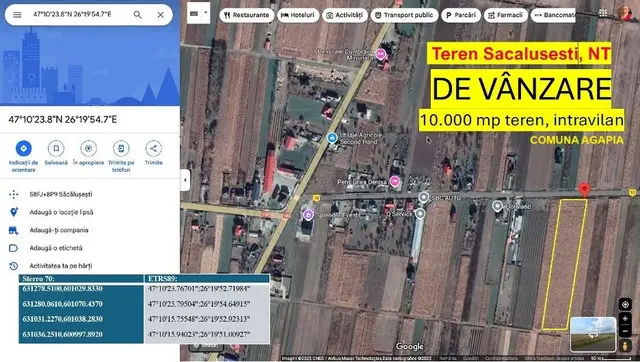Screen dimensions: 640x362
Task: Open the pink lodging marker near top road
Action: [380, 54]
